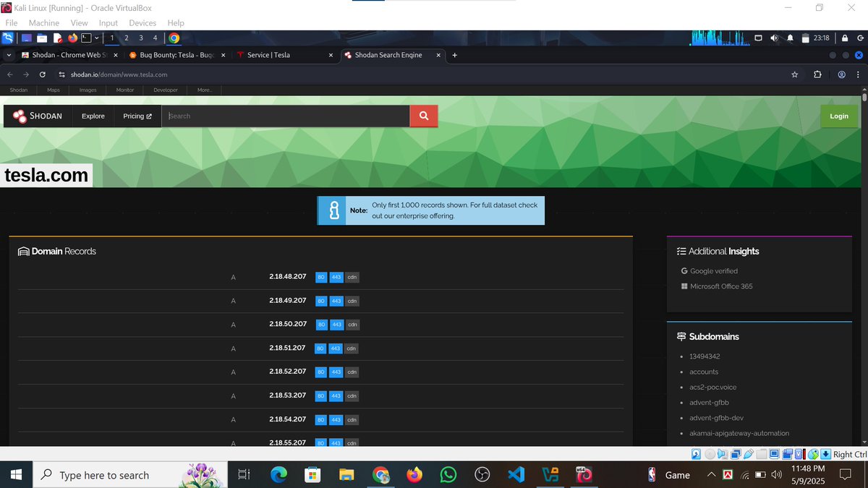Switch to Bug Bounty: Tesla tab

176,55
